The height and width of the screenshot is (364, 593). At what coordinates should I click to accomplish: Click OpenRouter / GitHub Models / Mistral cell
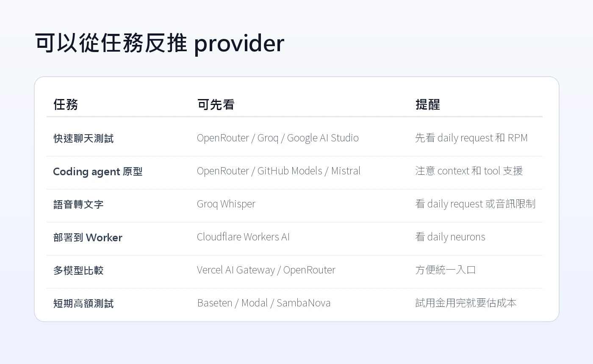[279, 171]
